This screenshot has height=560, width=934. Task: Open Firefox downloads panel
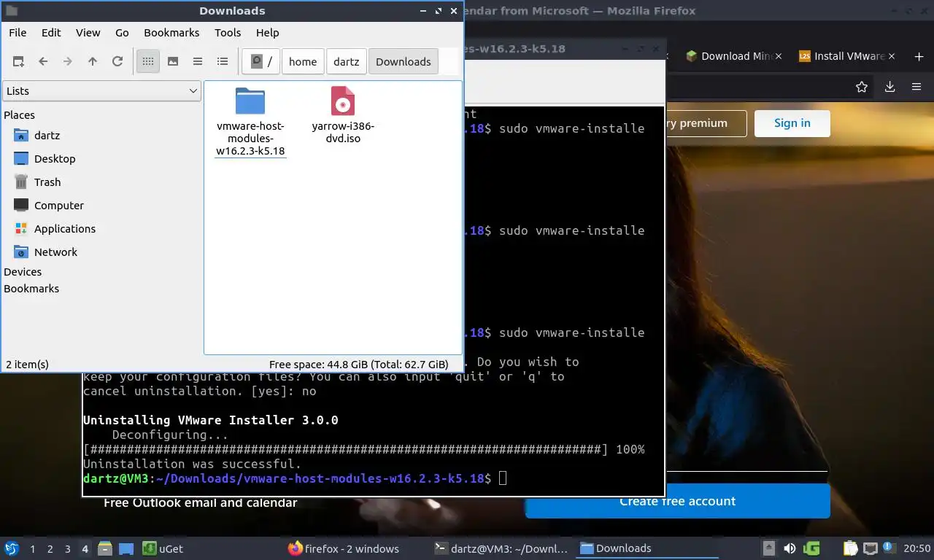pyautogui.click(x=889, y=87)
